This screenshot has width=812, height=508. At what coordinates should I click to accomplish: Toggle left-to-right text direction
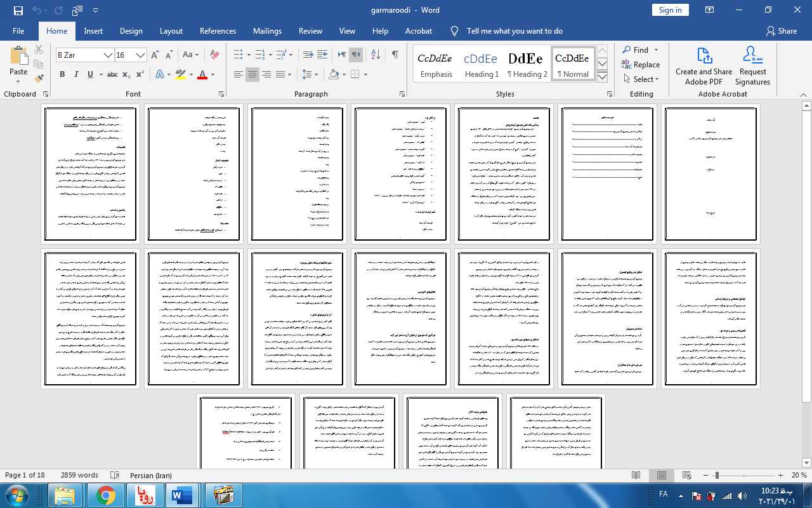(342, 55)
